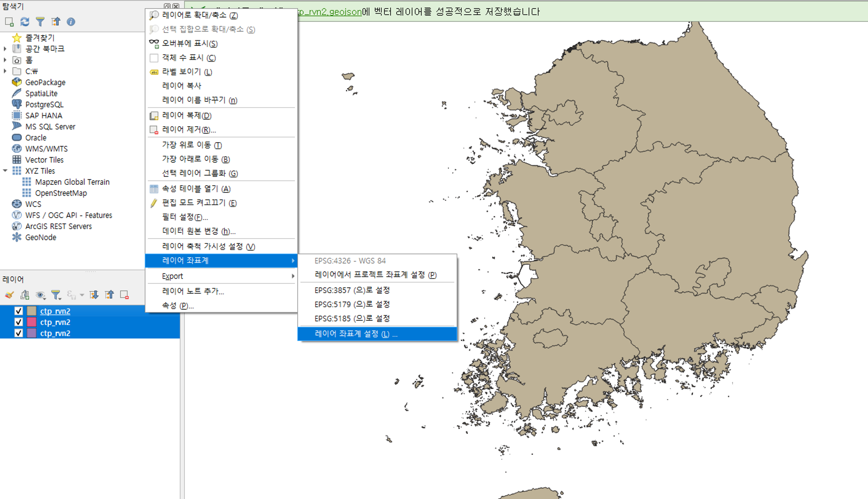Choose 데이터 원본 변경 menu item
This screenshot has height=499, width=868.
(221, 231)
